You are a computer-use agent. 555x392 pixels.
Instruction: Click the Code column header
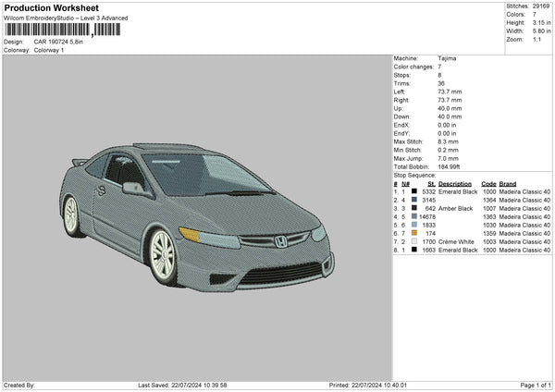point(488,183)
